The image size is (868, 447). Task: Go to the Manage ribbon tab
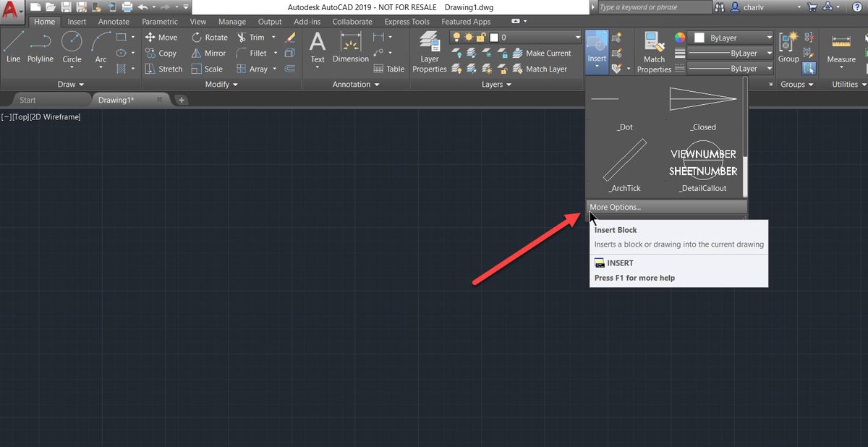point(232,22)
